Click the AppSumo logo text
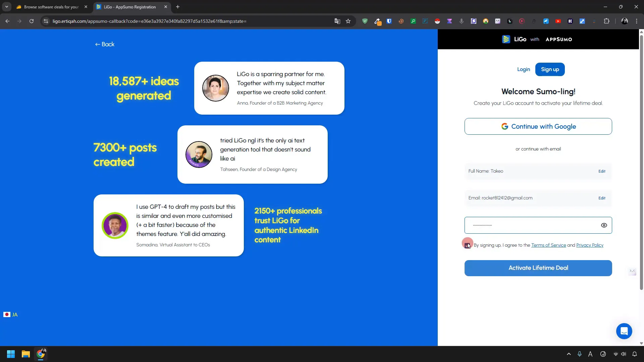The height and width of the screenshot is (362, 644). [x=559, y=40]
